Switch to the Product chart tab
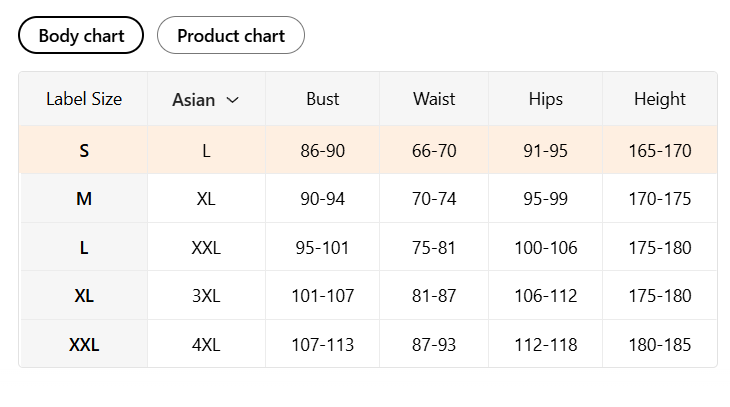Image resolution: width=730 pixels, height=407 pixels. pos(231,35)
